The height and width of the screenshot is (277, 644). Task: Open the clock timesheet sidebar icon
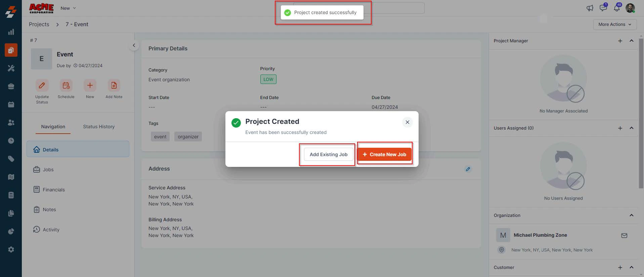(11, 141)
